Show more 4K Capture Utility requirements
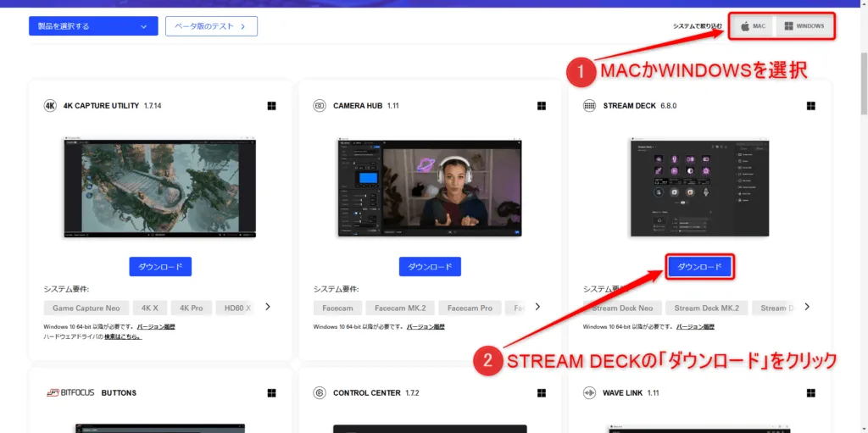 coord(268,307)
